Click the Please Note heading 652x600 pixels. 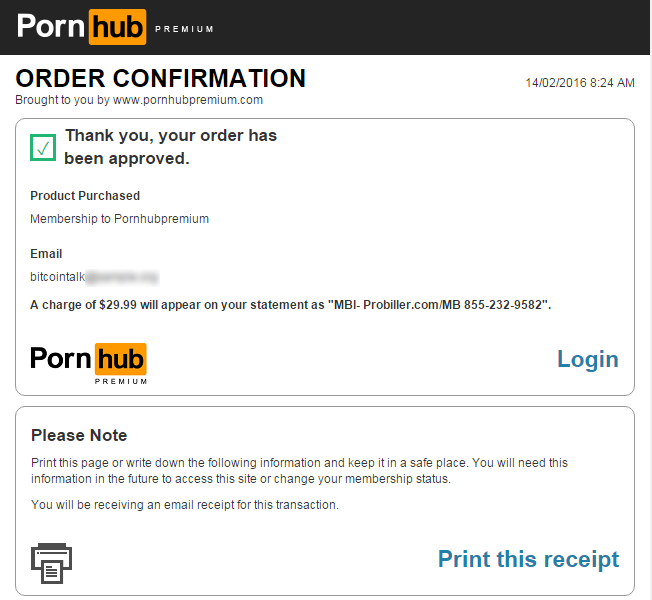[x=79, y=435]
